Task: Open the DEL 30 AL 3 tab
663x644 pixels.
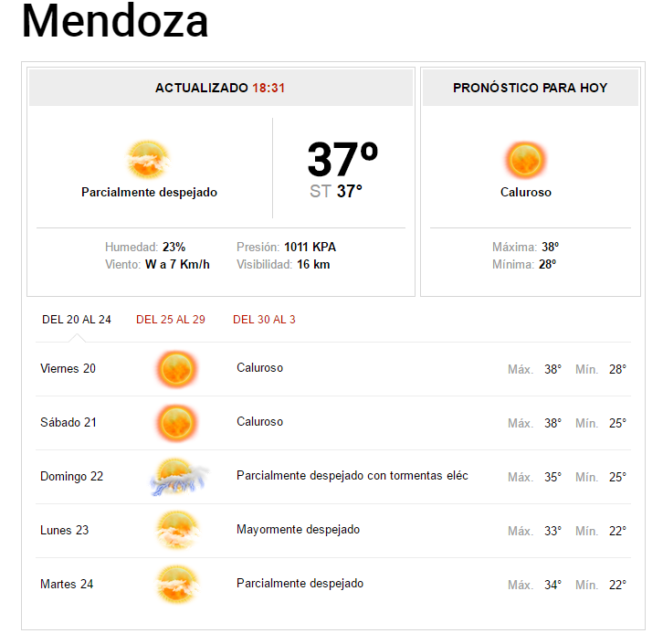Action: (264, 320)
